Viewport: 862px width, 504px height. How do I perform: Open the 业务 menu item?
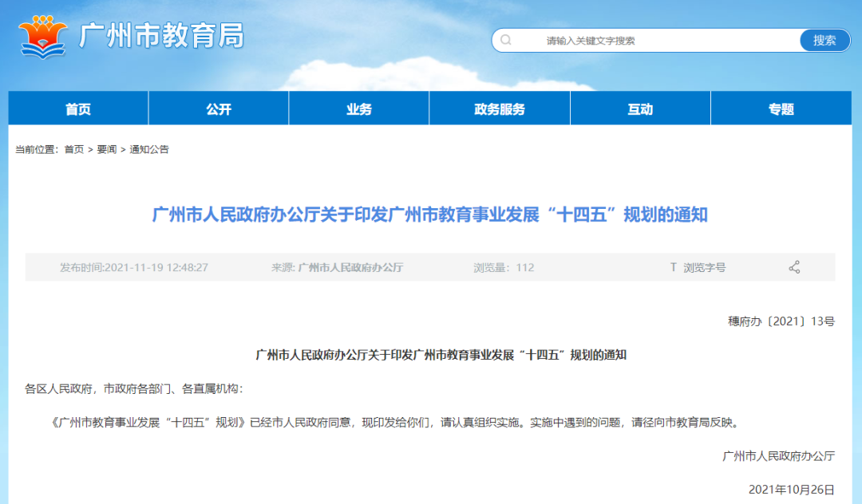pyautogui.click(x=358, y=108)
